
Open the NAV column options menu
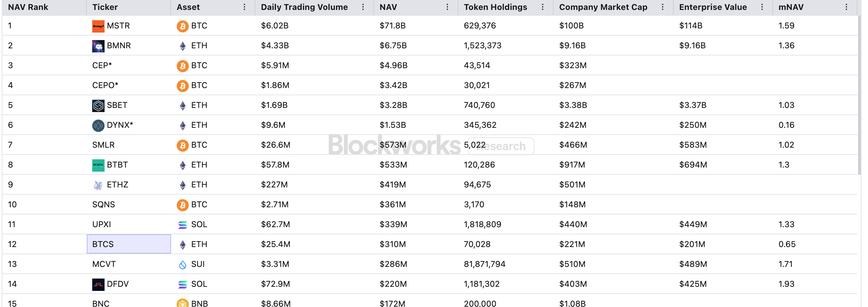pyautogui.click(x=447, y=7)
